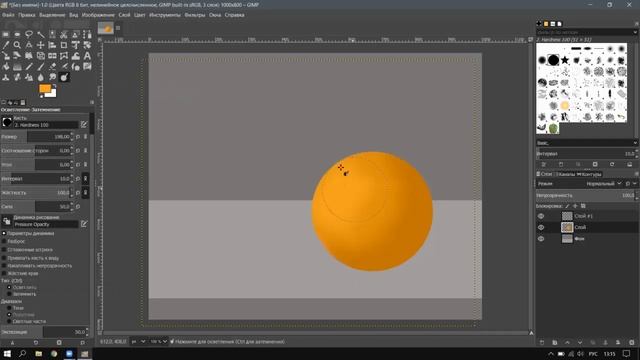Screen dimensions: 640x360
Task: Open tool options panel tab menu
Action: (x=92, y=102)
